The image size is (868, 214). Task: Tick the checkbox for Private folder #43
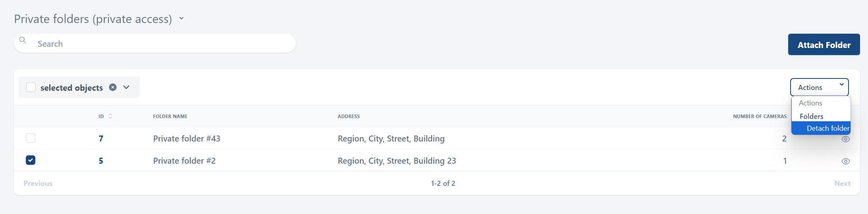[x=31, y=138]
